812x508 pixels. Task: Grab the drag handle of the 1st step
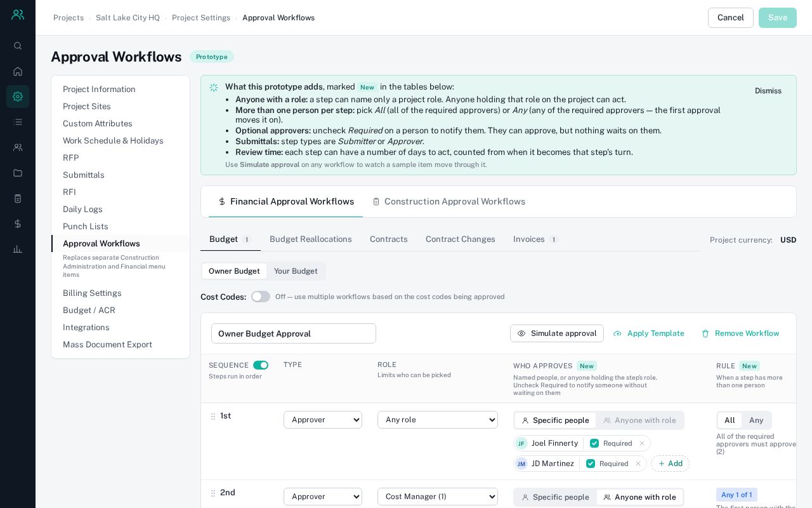pyautogui.click(x=213, y=417)
